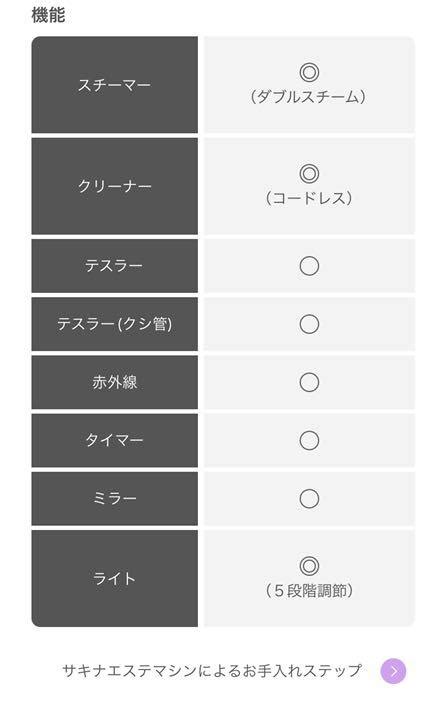The image size is (446, 720).
Task: Click the ライト label cell
Action: pyautogui.click(x=114, y=579)
